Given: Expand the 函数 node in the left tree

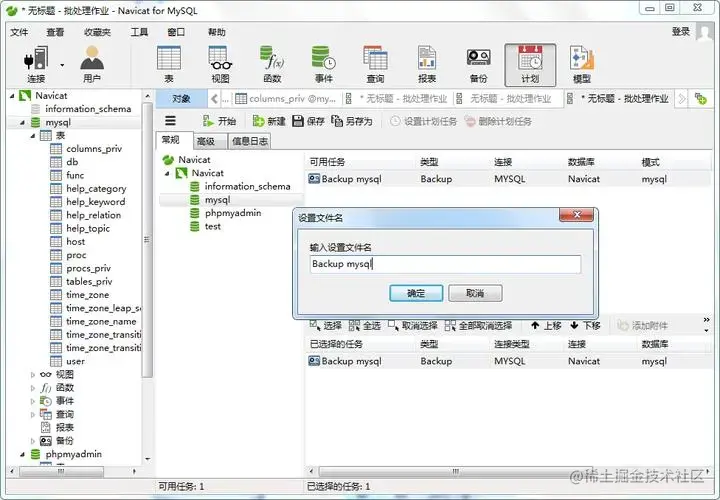Looking at the screenshot, I should click(33, 388).
